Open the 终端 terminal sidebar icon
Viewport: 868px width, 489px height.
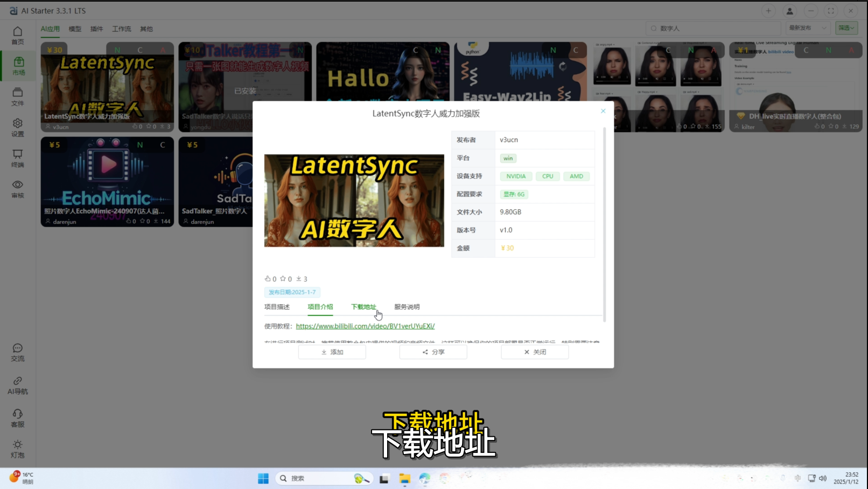pyautogui.click(x=18, y=158)
